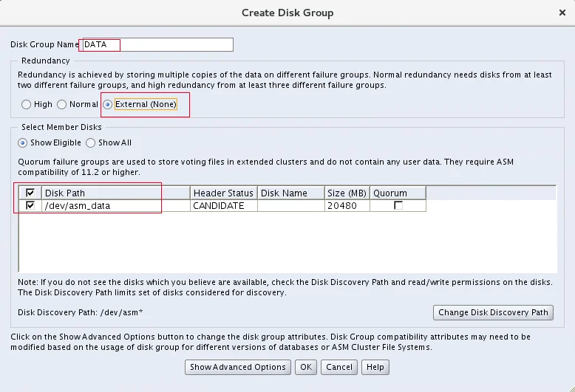The image size is (575, 392).
Task: Click the Disk Path column header
Action: pos(116,193)
